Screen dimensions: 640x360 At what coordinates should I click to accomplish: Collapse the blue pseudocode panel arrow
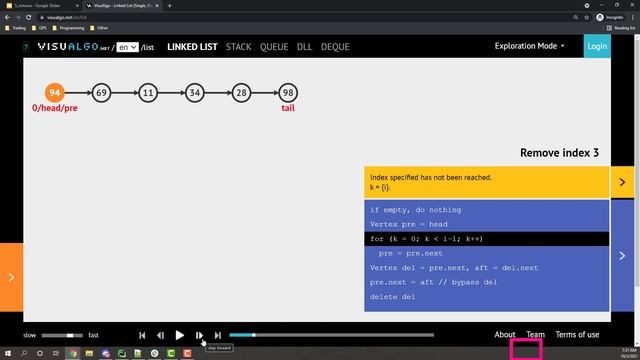(622, 256)
